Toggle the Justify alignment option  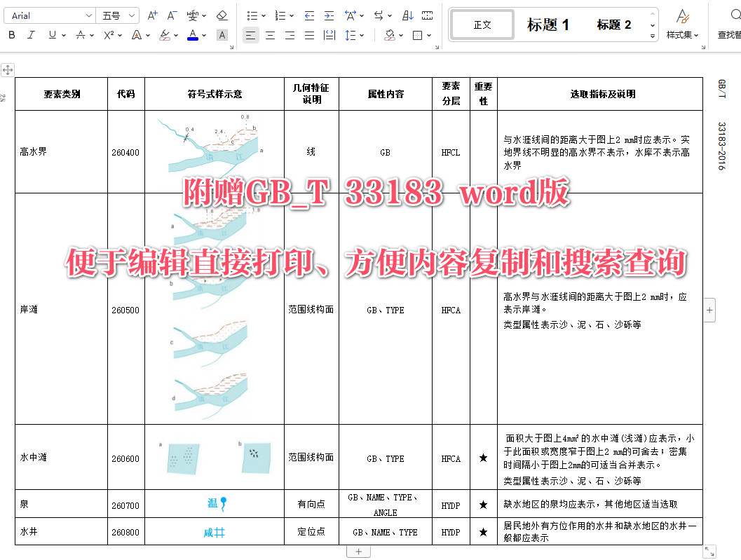pyautogui.click(x=309, y=35)
